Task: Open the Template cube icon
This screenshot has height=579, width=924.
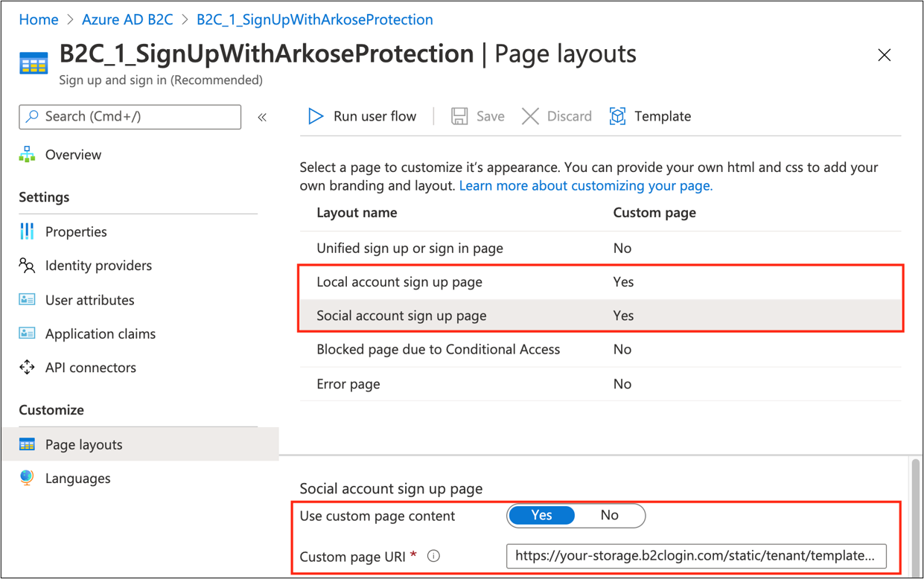Action: [617, 116]
